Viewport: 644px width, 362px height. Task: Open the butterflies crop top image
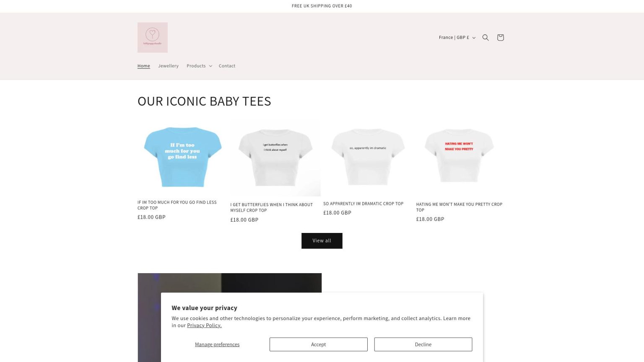tap(275, 158)
